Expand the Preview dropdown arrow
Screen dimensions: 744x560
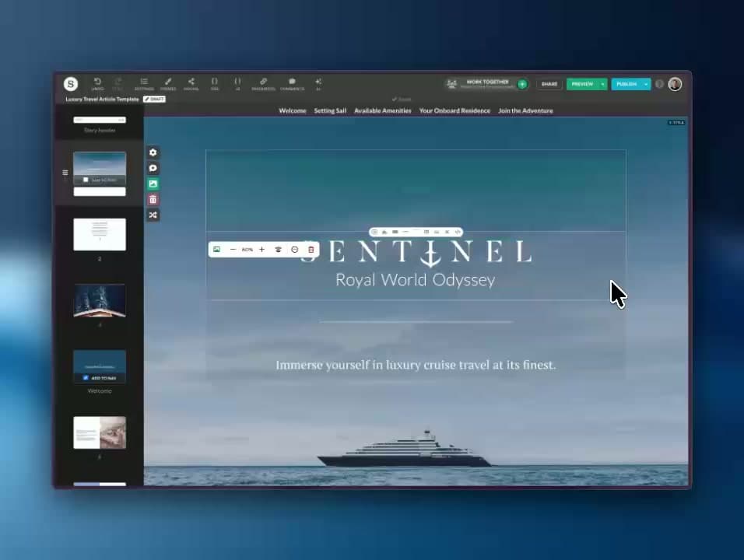click(602, 84)
